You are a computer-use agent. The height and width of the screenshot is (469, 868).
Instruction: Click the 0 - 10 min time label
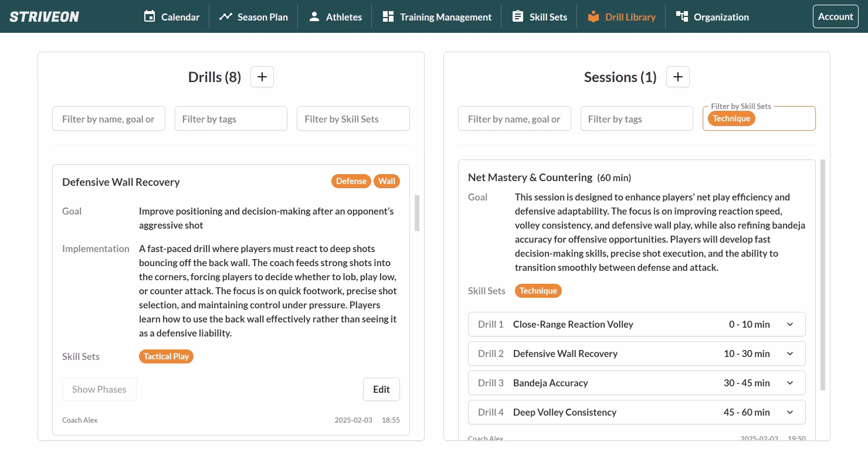tap(750, 324)
